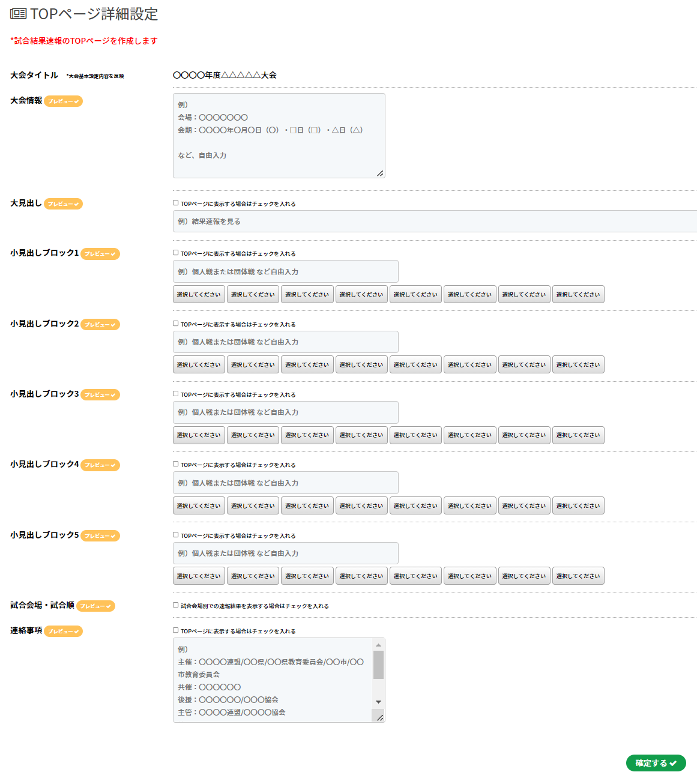Open preview for 小見出しブロック5
The width and height of the screenshot is (697, 784).
[x=100, y=536]
